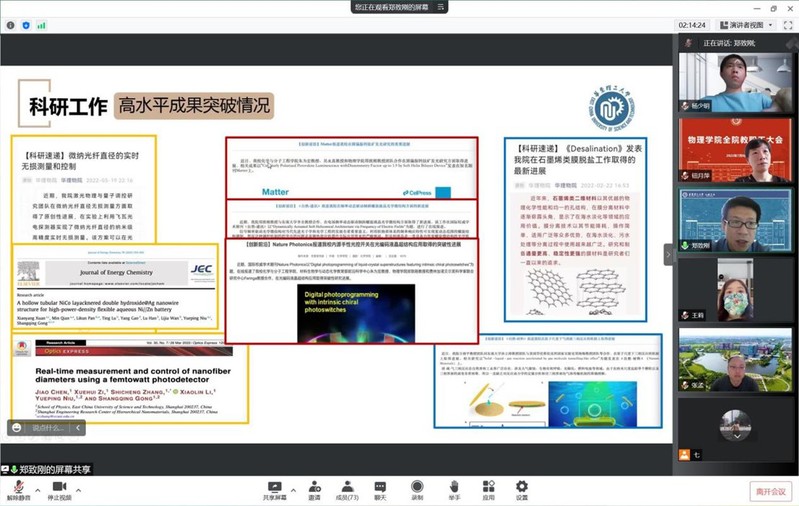Collapse the participant video side panel arrow
This screenshot has height=506, width=799.
point(670,254)
